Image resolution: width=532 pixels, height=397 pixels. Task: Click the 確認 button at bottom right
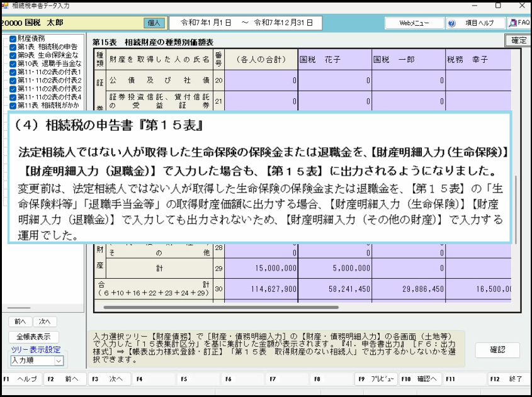[x=497, y=350]
